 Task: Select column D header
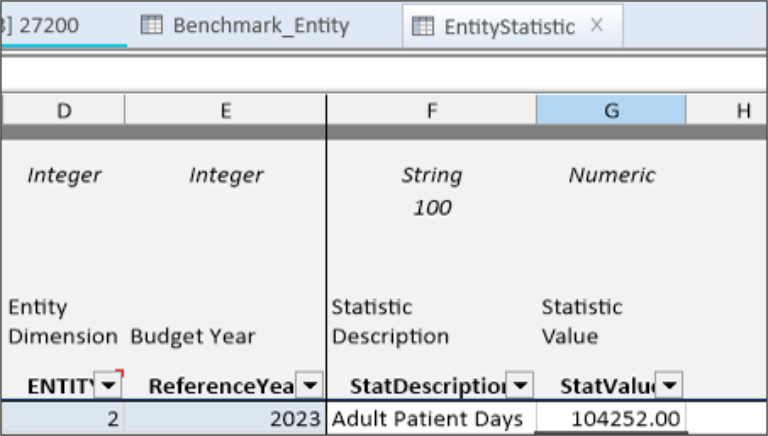click(x=63, y=111)
